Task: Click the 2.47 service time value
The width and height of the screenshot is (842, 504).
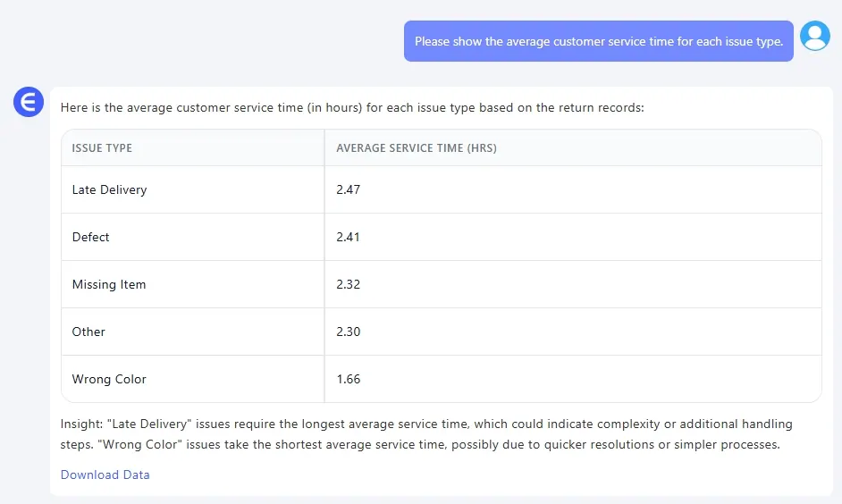Action: [x=349, y=189]
